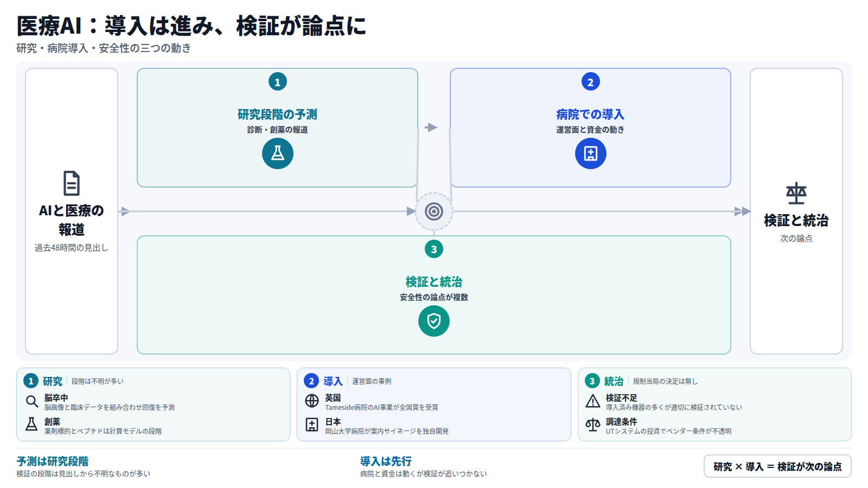Click the warning triangle icon beside 検証不足
This screenshot has width=868, height=488.
click(x=593, y=401)
